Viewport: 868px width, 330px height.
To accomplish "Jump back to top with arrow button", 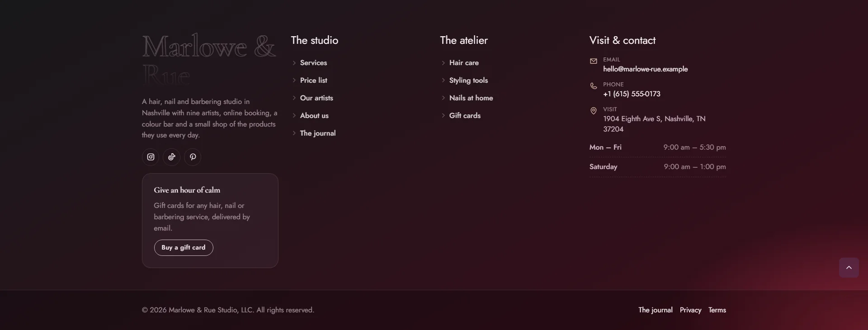I will click(849, 268).
